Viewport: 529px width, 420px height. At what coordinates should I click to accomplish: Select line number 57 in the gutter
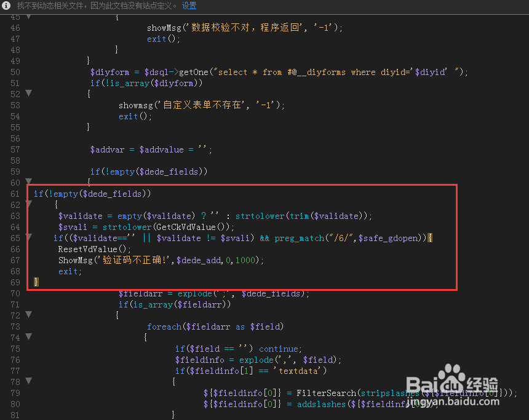pyautogui.click(x=15, y=149)
